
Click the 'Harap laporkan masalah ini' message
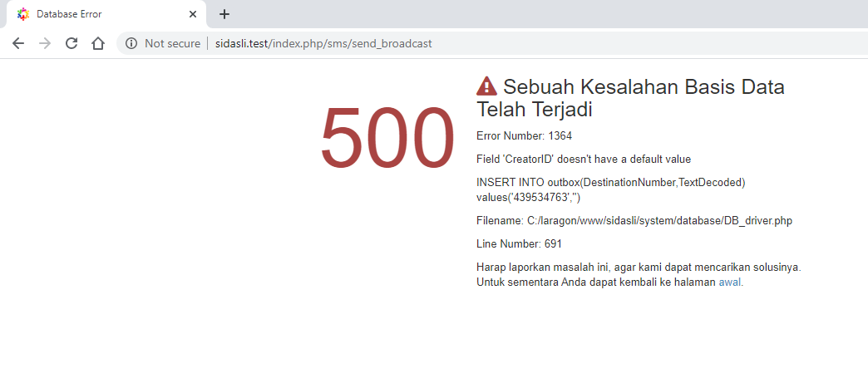point(639,274)
